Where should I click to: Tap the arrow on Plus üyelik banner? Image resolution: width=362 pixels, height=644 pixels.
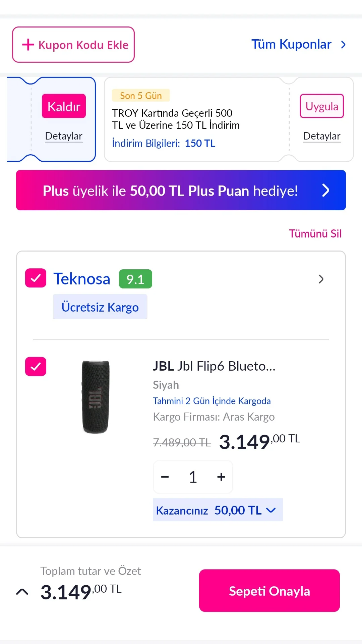(325, 191)
